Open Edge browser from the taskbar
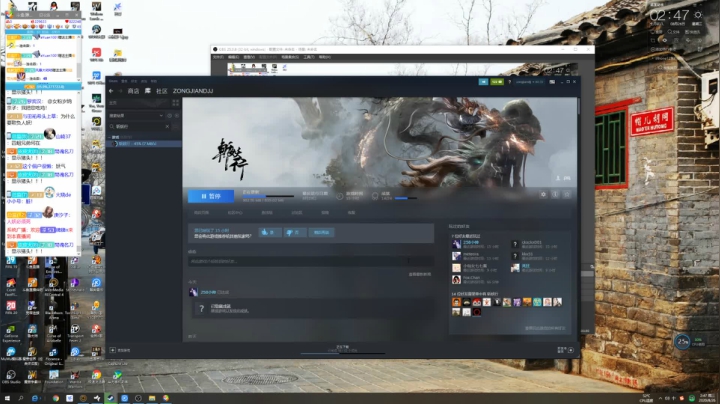Viewport: 720px width, 404px height. [35, 398]
